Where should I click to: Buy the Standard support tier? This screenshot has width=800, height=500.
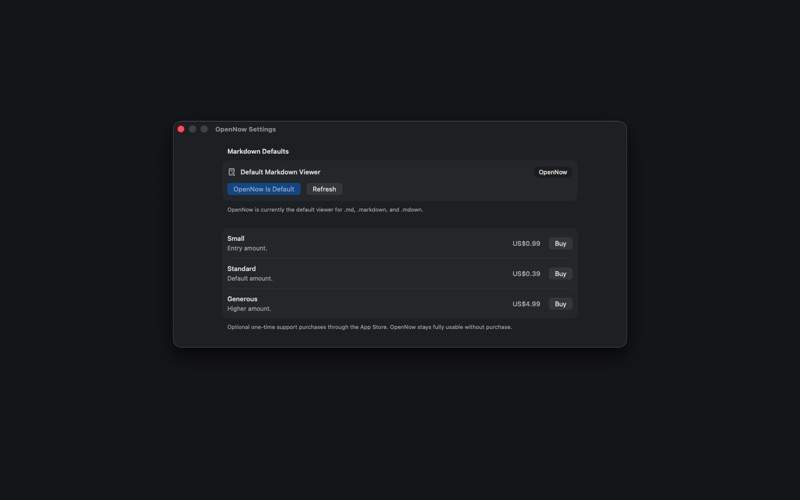click(x=560, y=273)
